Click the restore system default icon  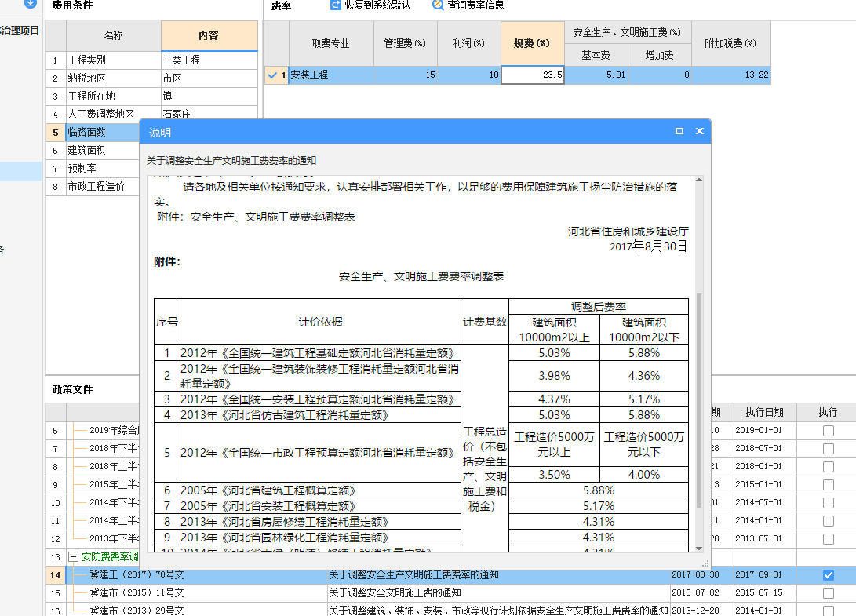coord(336,5)
